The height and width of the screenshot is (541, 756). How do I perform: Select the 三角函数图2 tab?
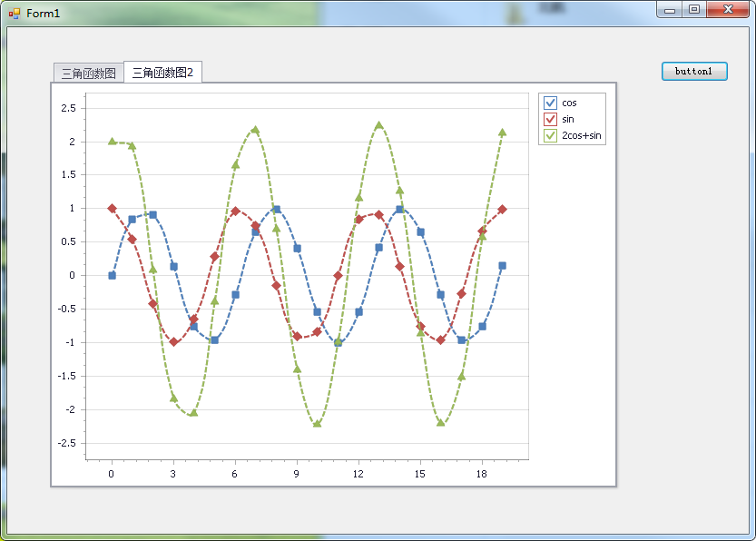[162, 73]
